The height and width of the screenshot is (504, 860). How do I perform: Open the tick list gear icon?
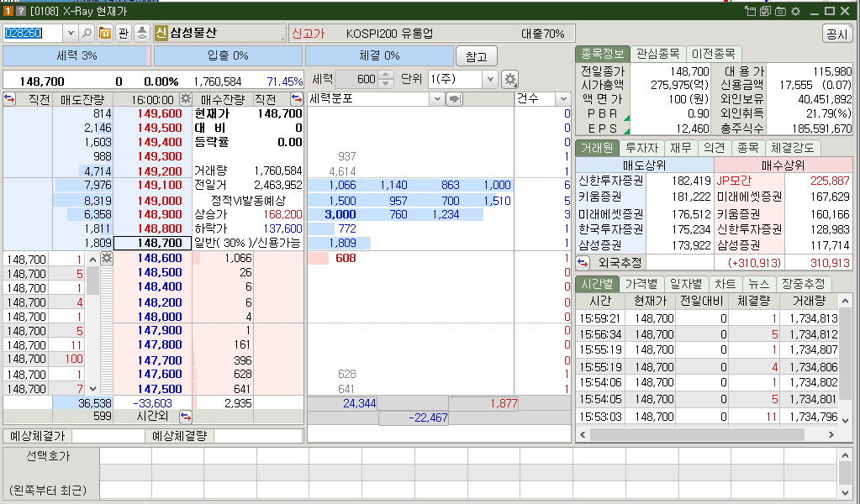pyautogui.click(x=107, y=259)
